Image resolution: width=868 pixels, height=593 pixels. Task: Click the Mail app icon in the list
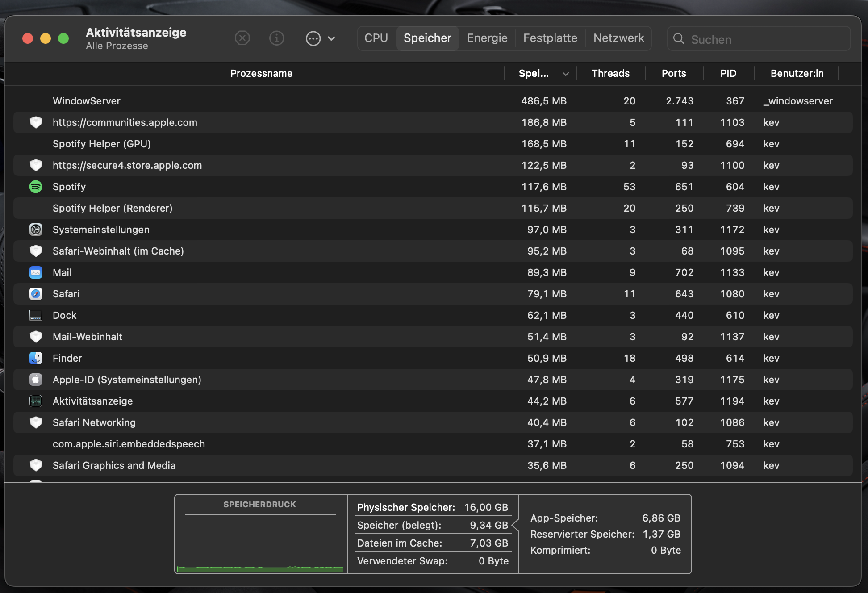pos(36,272)
